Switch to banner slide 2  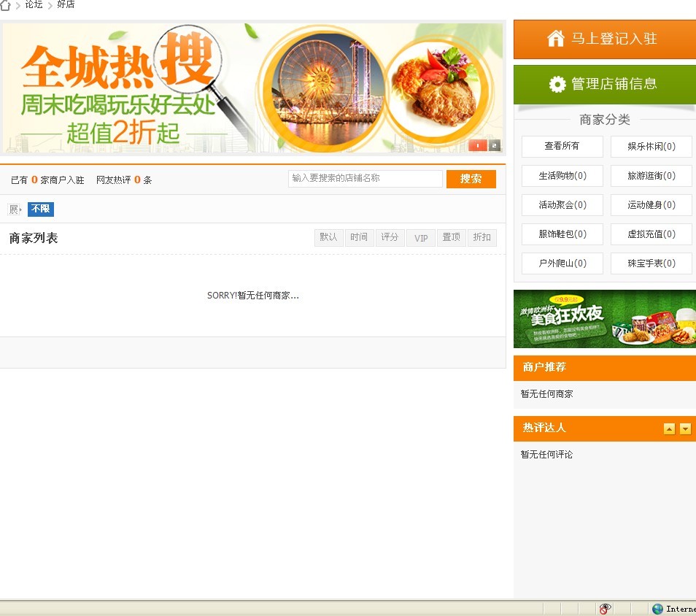[495, 145]
